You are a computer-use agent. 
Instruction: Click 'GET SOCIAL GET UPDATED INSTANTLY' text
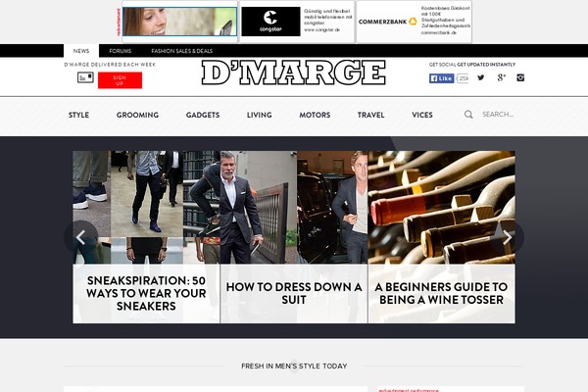[x=472, y=65]
